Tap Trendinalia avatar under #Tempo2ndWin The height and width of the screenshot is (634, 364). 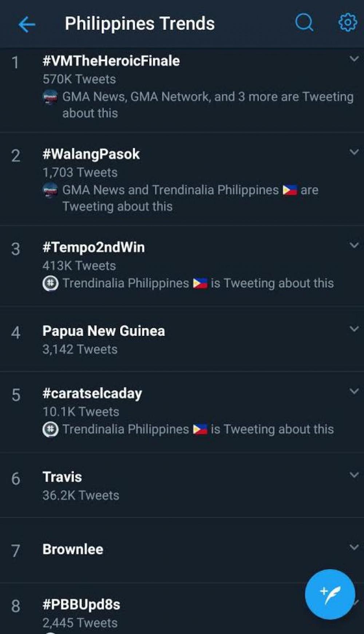point(50,283)
